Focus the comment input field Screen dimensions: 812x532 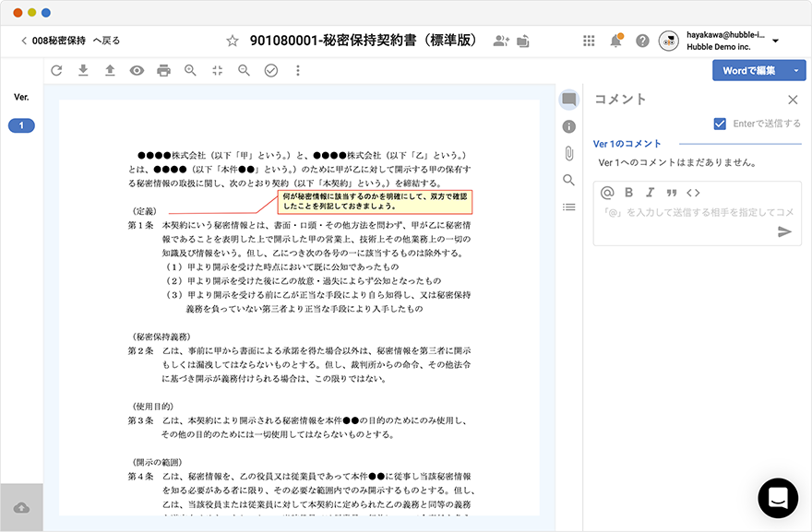pyautogui.click(x=697, y=213)
